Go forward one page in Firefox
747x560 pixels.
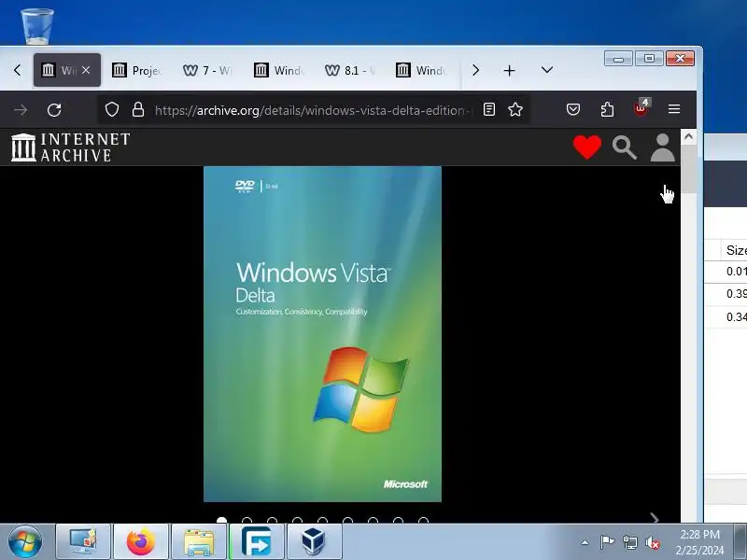21,110
